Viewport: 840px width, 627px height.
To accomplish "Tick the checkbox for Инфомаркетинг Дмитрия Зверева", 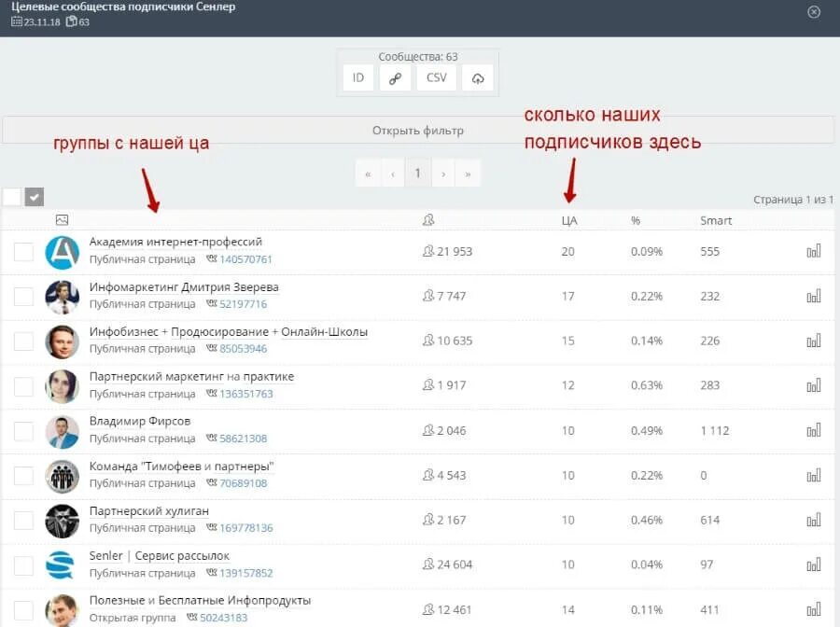I will click(23, 296).
